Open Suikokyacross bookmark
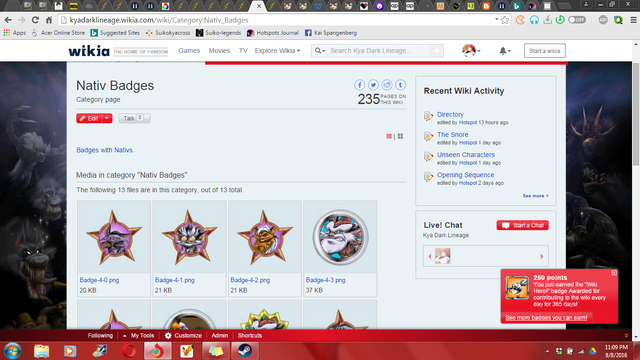 tap(168, 33)
